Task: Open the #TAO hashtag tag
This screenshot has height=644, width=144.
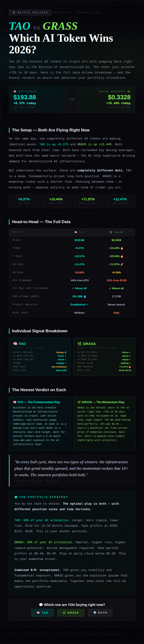Action: tap(14, 633)
